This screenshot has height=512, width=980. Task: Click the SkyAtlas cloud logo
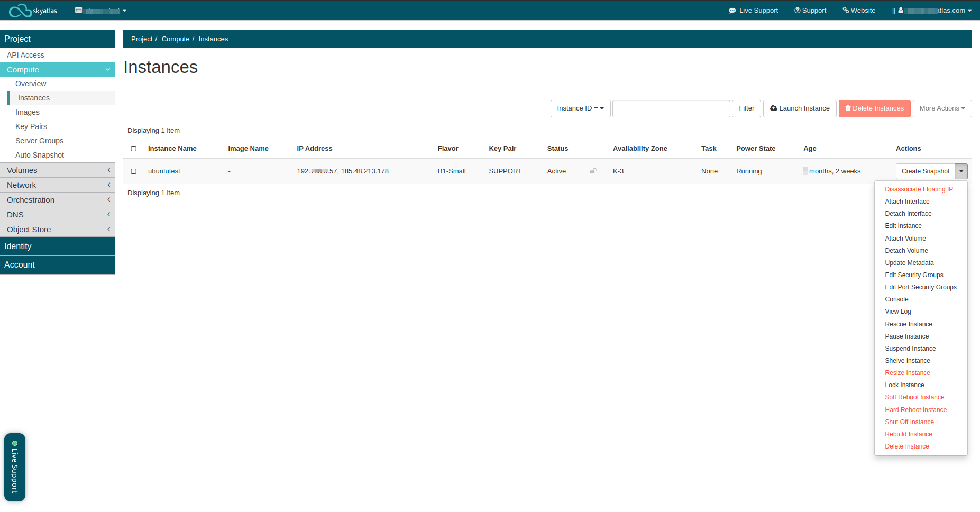[21, 11]
